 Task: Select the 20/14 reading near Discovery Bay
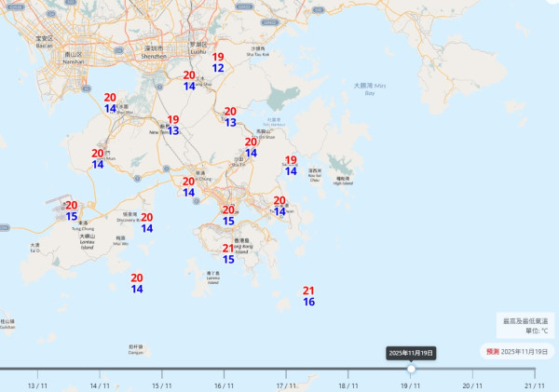(x=147, y=223)
